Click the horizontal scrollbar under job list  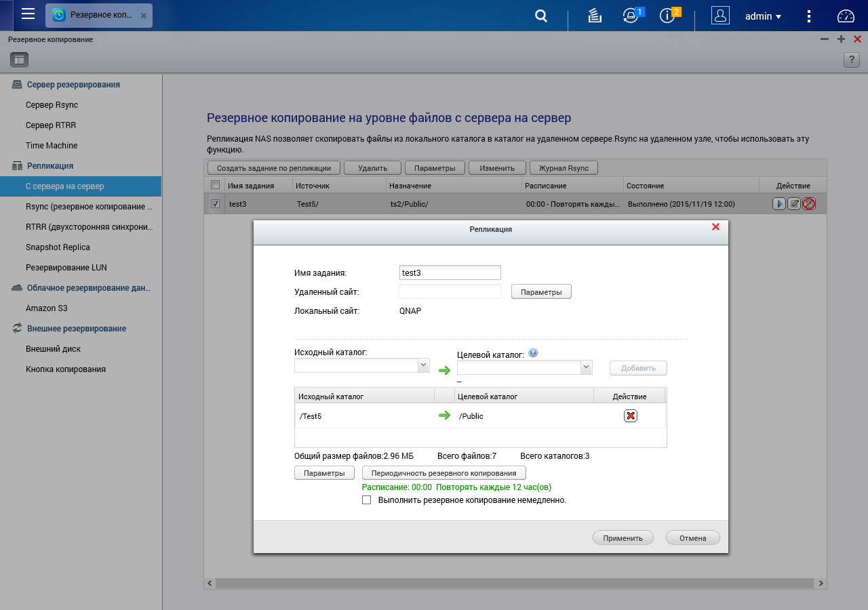click(x=514, y=583)
